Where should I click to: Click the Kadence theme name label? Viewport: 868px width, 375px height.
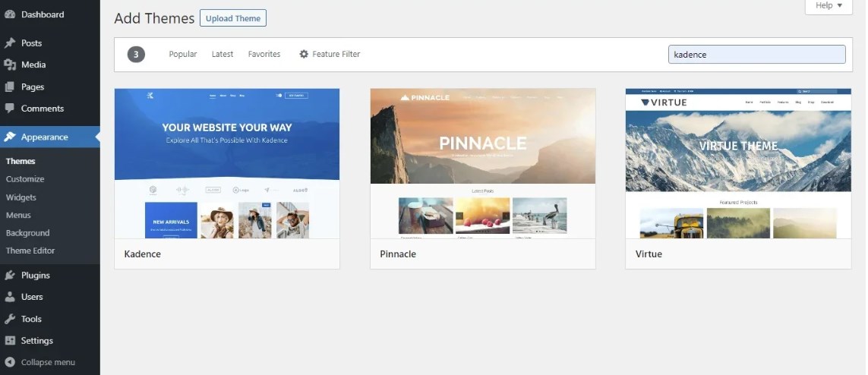tap(142, 254)
